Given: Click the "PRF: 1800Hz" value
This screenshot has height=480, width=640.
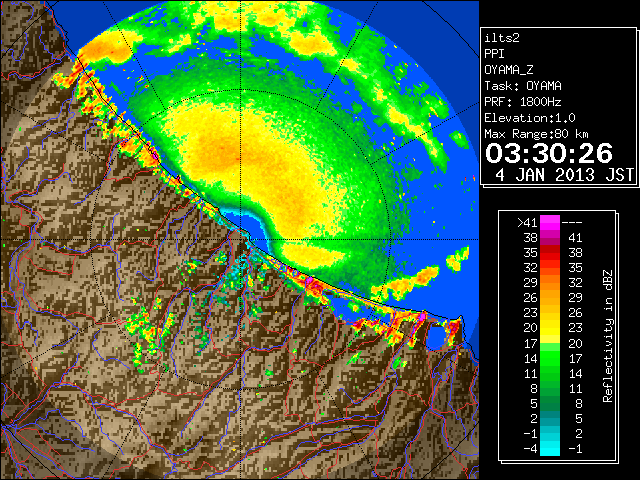Looking at the screenshot, I should pyautogui.click(x=523, y=102).
